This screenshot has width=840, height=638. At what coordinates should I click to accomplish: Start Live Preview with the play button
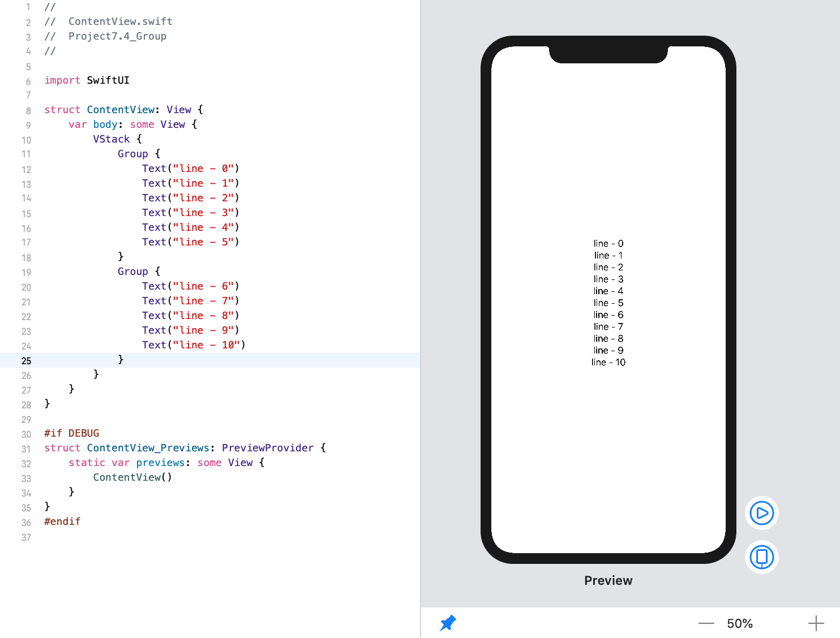762,513
